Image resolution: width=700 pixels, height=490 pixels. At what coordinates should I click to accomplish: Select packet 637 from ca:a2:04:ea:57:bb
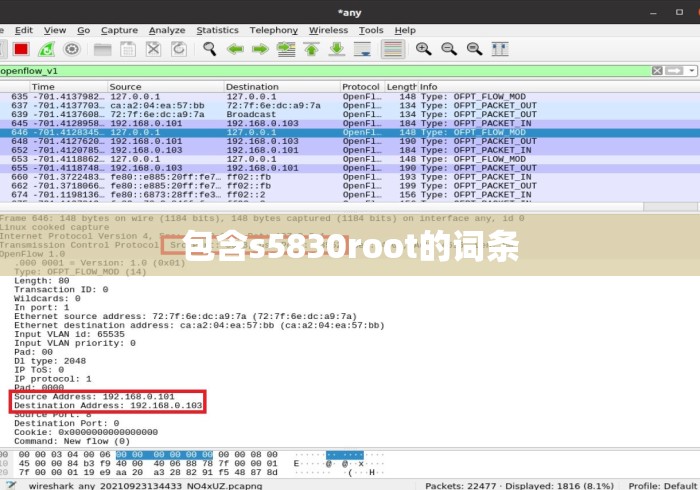(x=350, y=106)
